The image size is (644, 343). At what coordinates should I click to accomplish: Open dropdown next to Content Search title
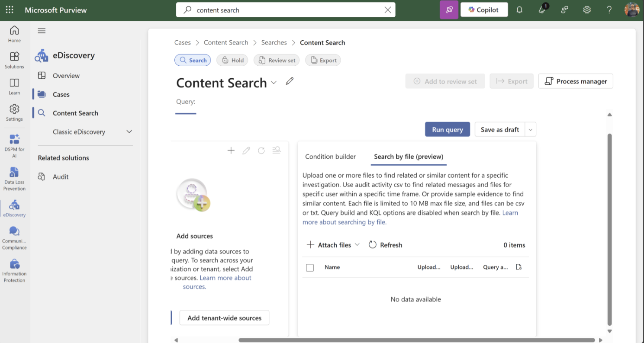274,83
